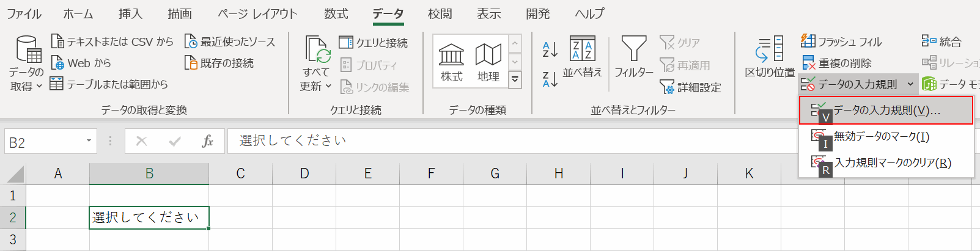Expand データの取得 dropdown arrow
This screenshot has width=980, height=251.
[x=39, y=86]
